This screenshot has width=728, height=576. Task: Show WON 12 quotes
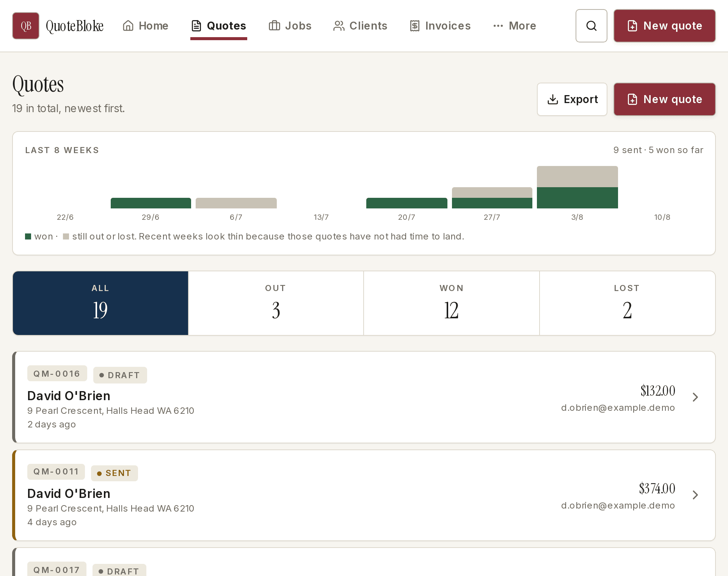coord(452,303)
